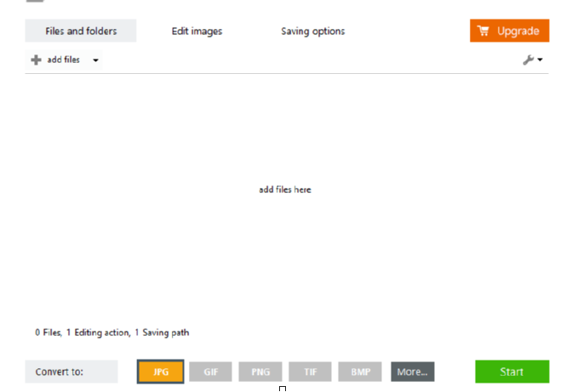Select JPG as output format
The height and width of the screenshot is (392, 583).
tap(161, 372)
